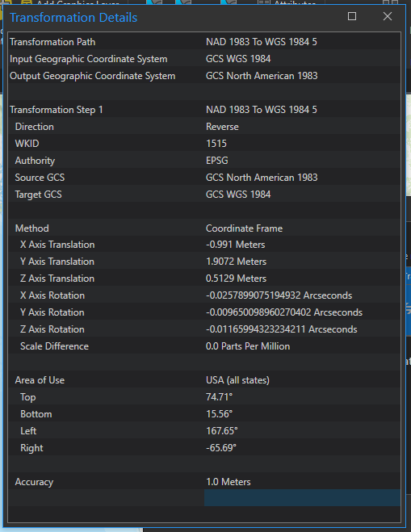Viewport: 411px width, 532px height.
Task: Maximize the Transformation Details window
Action: tap(352, 16)
